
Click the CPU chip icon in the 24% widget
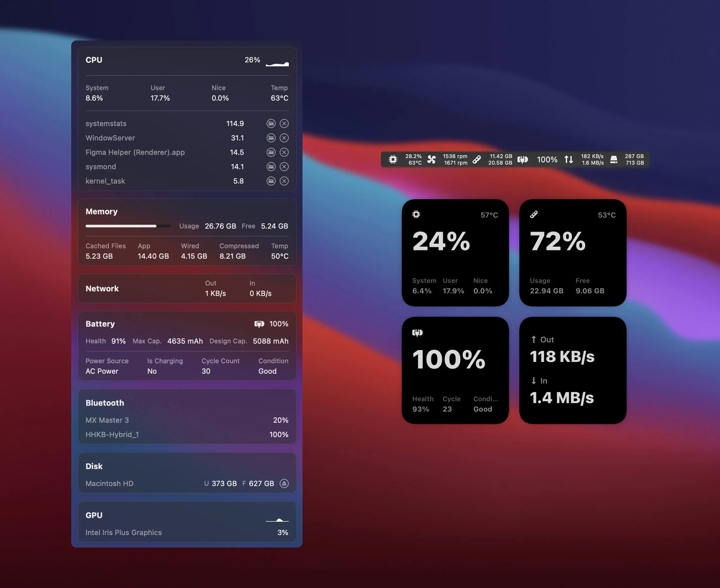pyautogui.click(x=416, y=214)
